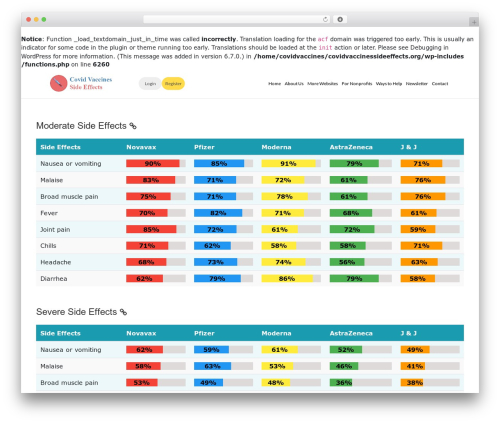Click Novavax column header in moderate table

click(x=141, y=147)
